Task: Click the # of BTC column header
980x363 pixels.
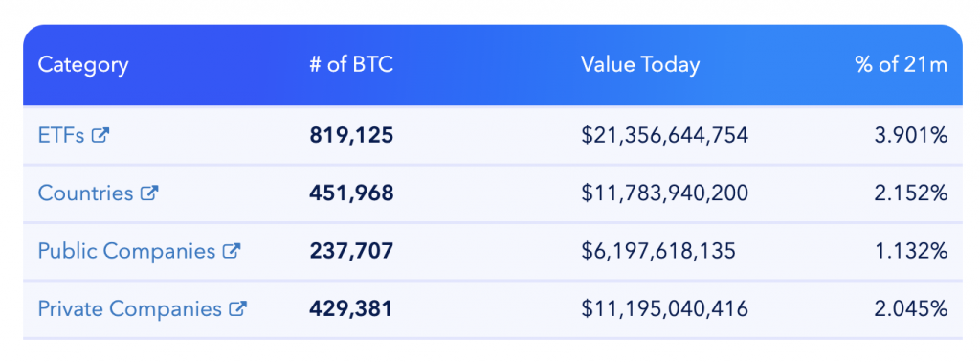Action: pyautogui.click(x=351, y=64)
